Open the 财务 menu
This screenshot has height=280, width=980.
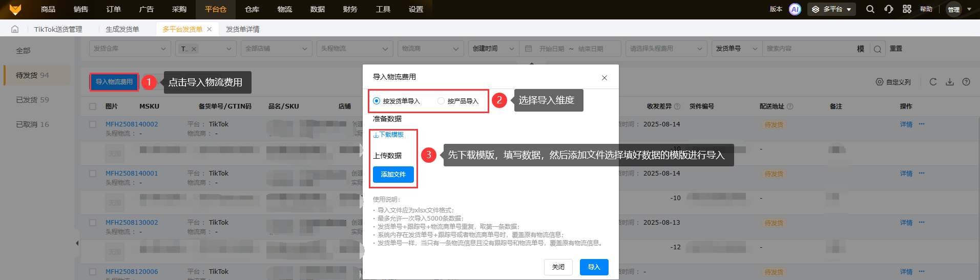point(350,9)
